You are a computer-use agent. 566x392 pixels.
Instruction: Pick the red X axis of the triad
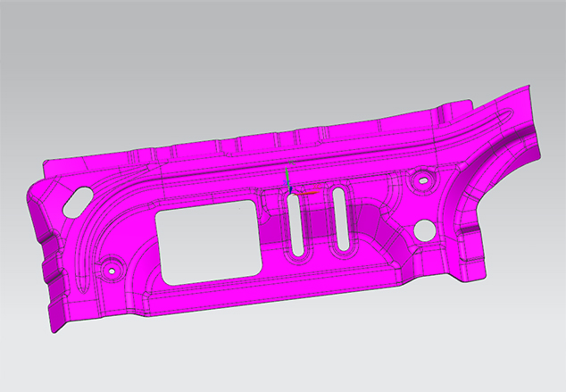click(x=307, y=190)
